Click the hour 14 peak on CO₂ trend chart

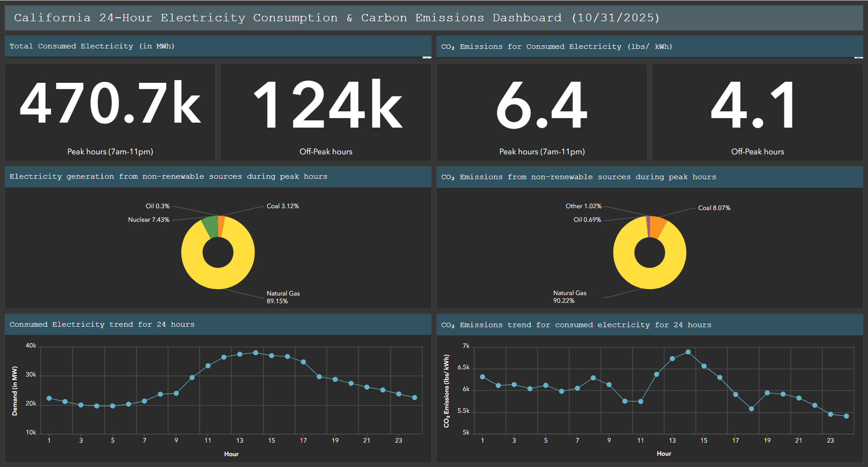coord(688,351)
